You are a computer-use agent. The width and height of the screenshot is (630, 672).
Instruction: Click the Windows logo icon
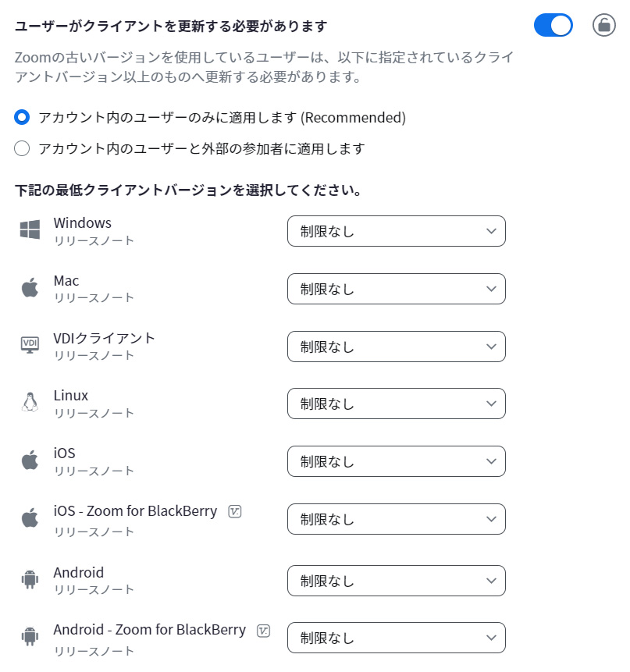point(30,230)
